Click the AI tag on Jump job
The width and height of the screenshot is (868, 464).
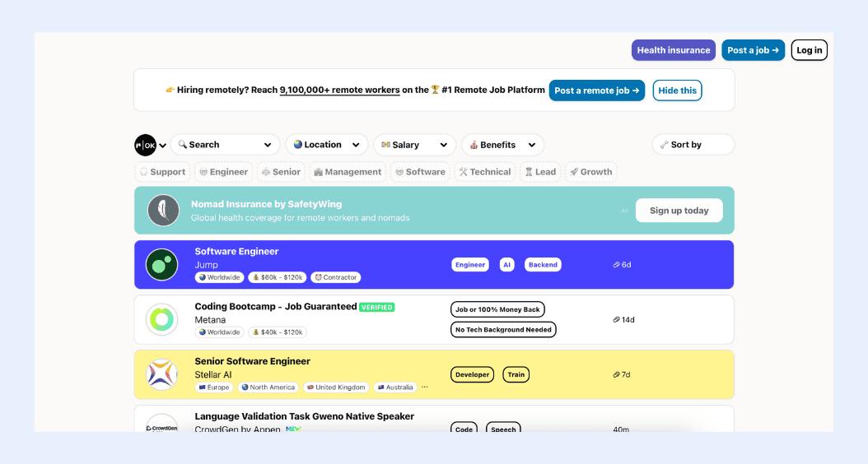point(506,264)
